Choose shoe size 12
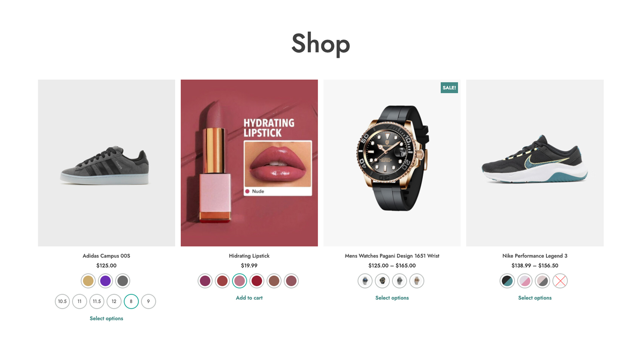 click(x=114, y=301)
